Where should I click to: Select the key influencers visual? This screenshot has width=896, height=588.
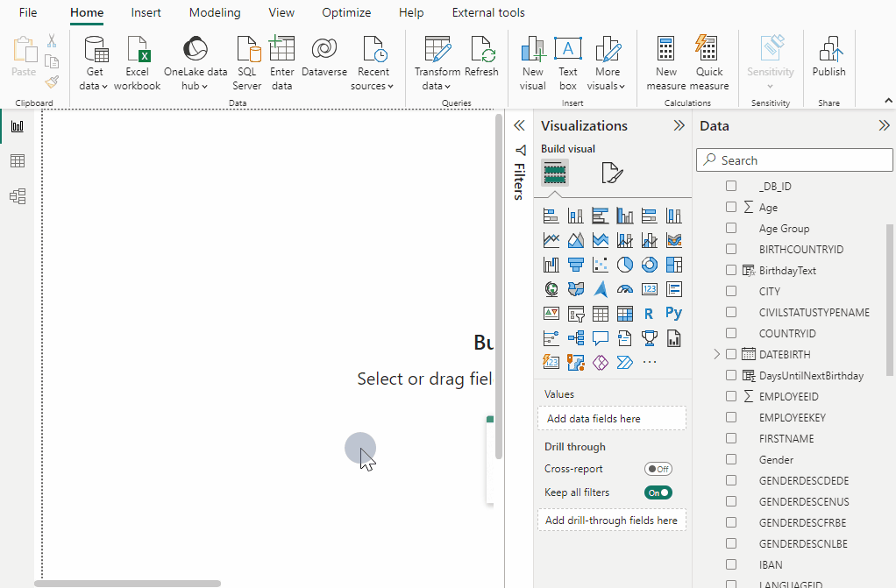551,338
